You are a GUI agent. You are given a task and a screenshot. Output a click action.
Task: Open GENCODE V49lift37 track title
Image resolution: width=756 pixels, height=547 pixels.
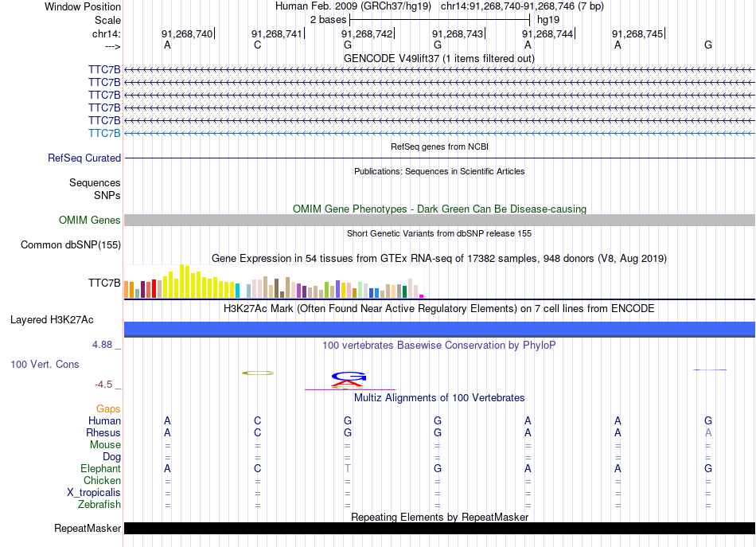438,58
